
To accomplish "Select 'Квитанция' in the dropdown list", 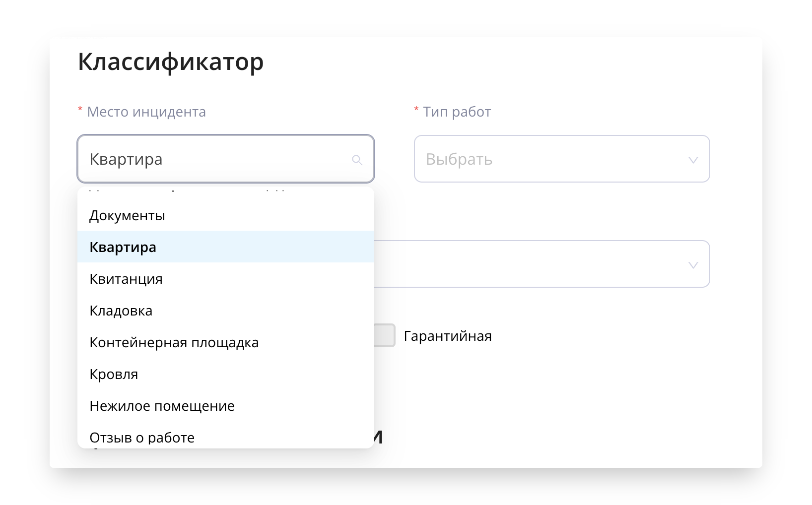I will pyautogui.click(x=126, y=279).
